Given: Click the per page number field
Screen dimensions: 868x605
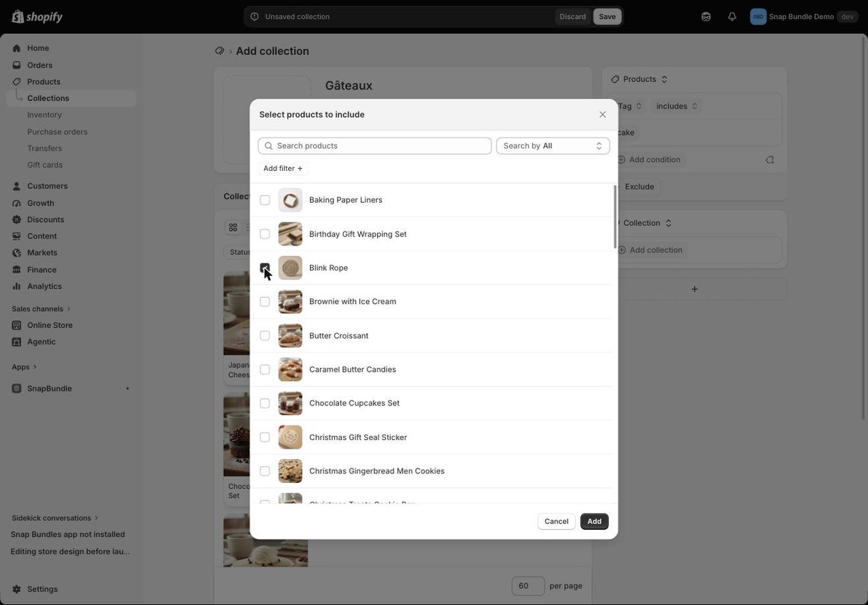Looking at the screenshot, I should 528,586.
